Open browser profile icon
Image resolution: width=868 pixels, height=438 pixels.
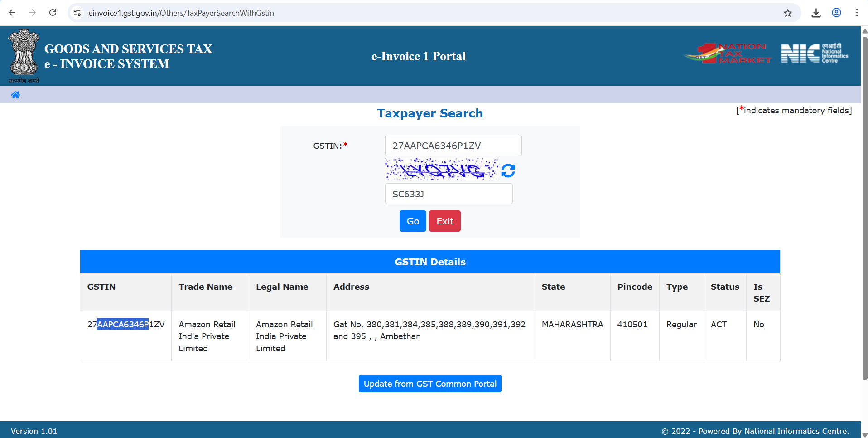click(x=836, y=13)
